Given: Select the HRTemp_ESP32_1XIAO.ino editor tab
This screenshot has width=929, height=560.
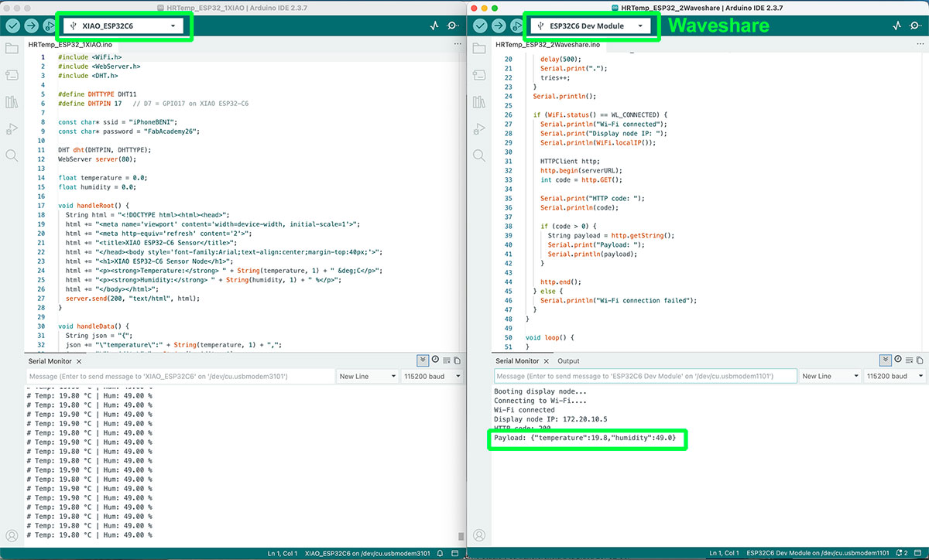Looking at the screenshot, I should click(x=70, y=45).
